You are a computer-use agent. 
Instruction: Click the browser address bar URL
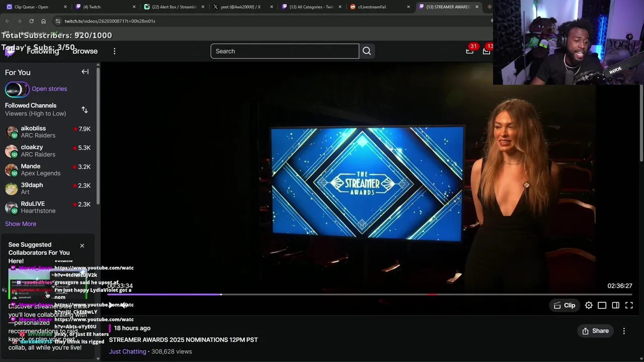coord(110,21)
